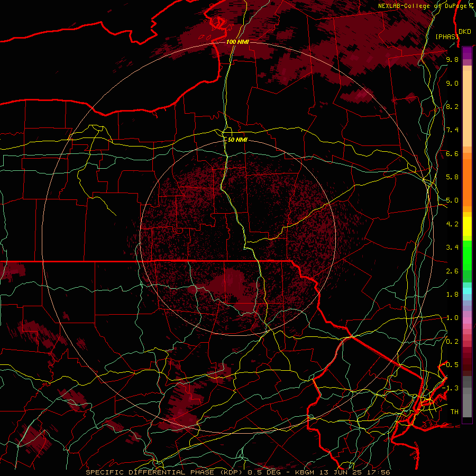Click the TH label at the scale bottom
The height and width of the screenshot is (476, 476).
tap(454, 412)
